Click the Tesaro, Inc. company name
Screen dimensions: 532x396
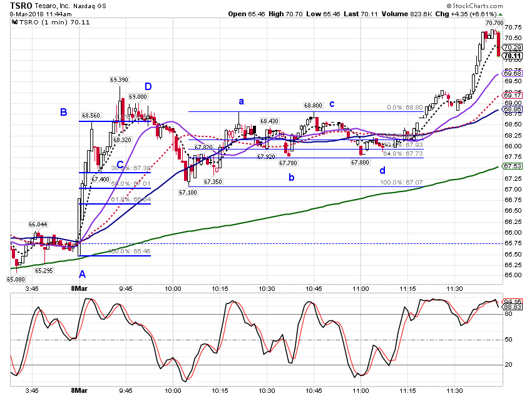[53, 6]
